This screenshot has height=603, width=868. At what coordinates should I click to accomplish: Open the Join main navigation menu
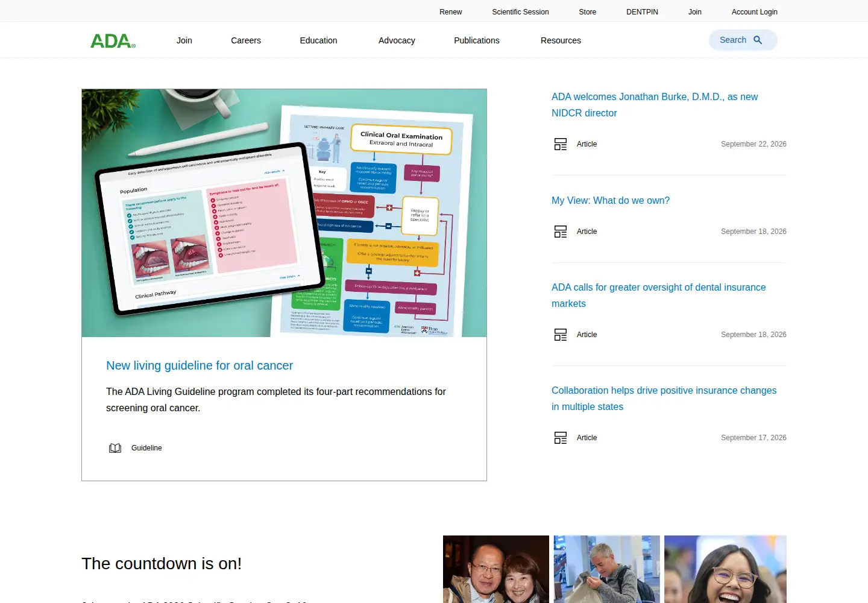click(184, 40)
